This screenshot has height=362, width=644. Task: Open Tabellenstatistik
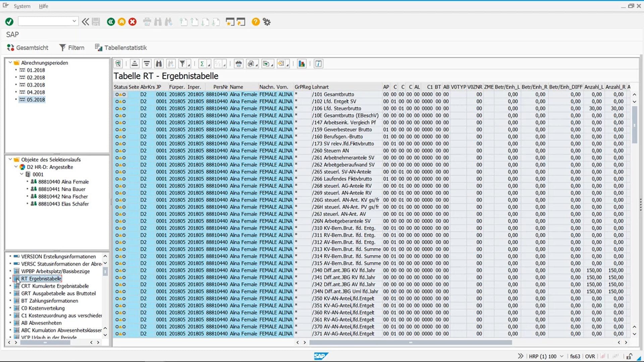[x=121, y=48]
